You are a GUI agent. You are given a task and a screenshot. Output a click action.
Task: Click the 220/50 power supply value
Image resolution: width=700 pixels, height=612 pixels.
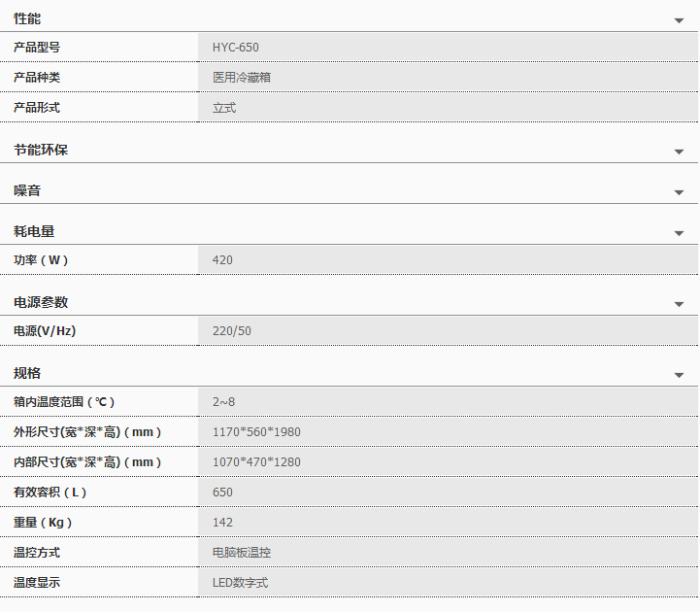(x=232, y=331)
